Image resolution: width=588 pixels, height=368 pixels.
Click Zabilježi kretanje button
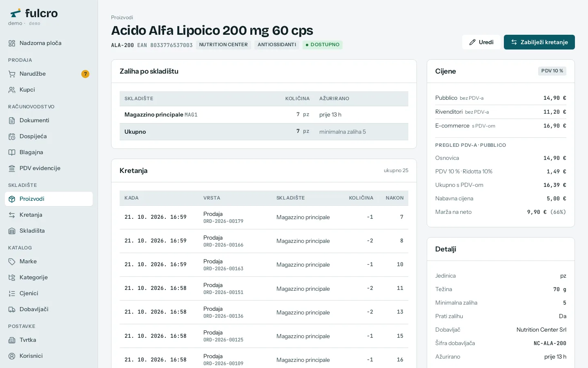tap(539, 42)
